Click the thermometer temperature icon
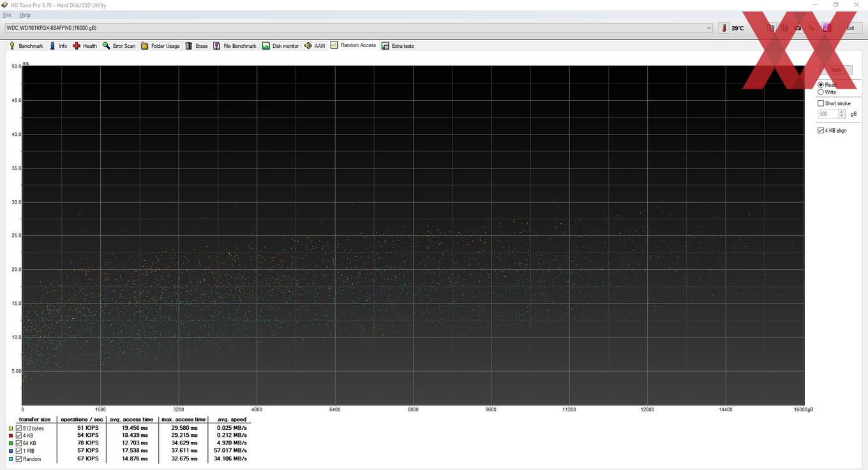The image size is (868, 470). 724,28
